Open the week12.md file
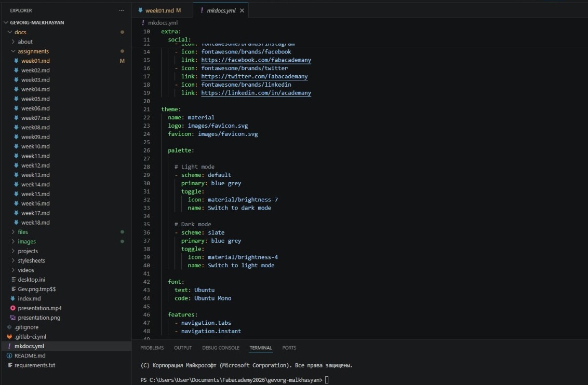 (35, 165)
